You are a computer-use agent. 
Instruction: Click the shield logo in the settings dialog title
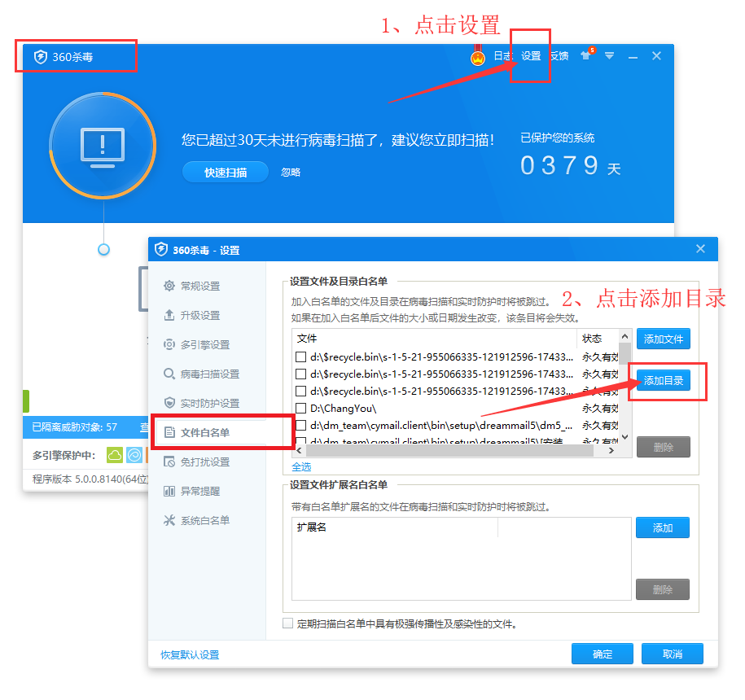click(x=161, y=249)
